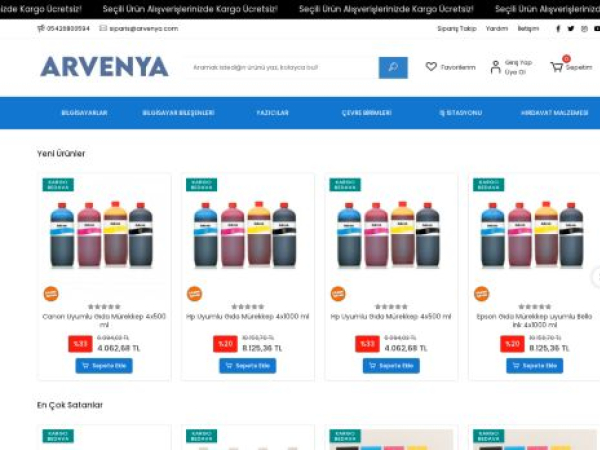Open the Epson Bello ink product image

click(x=532, y=234)
